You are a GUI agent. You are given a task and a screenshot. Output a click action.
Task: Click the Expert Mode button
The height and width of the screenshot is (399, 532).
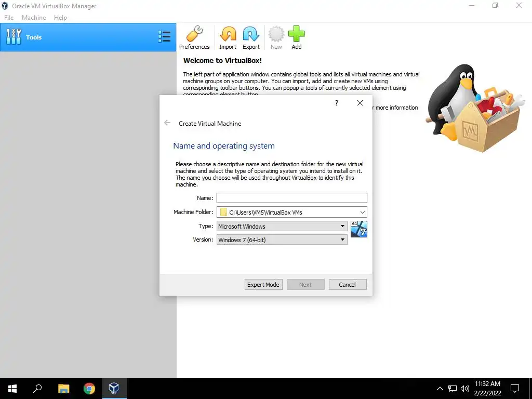click(263, 285)
